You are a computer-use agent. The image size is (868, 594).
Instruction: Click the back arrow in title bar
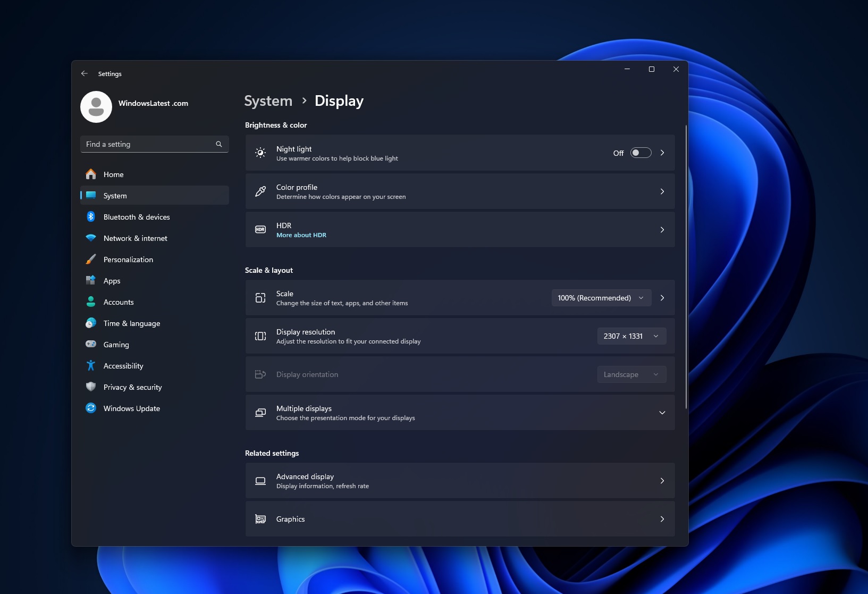click(x=85, y=74)
